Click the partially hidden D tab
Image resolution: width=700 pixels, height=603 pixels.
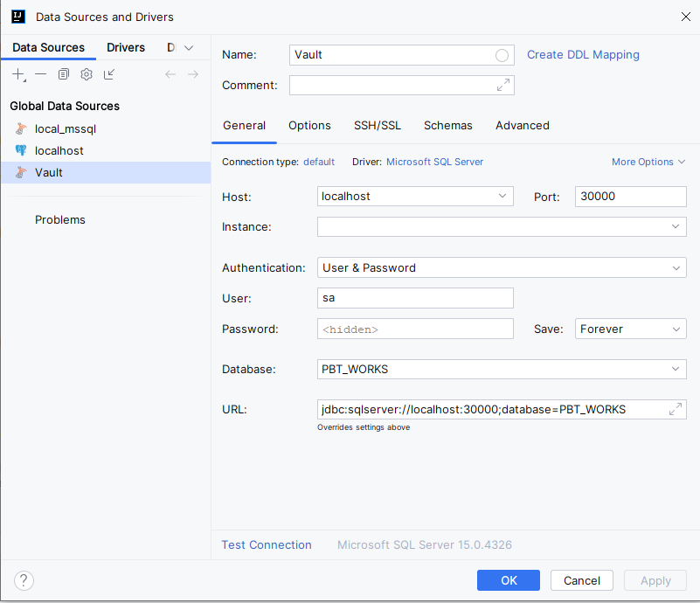[x=171, y=47]
